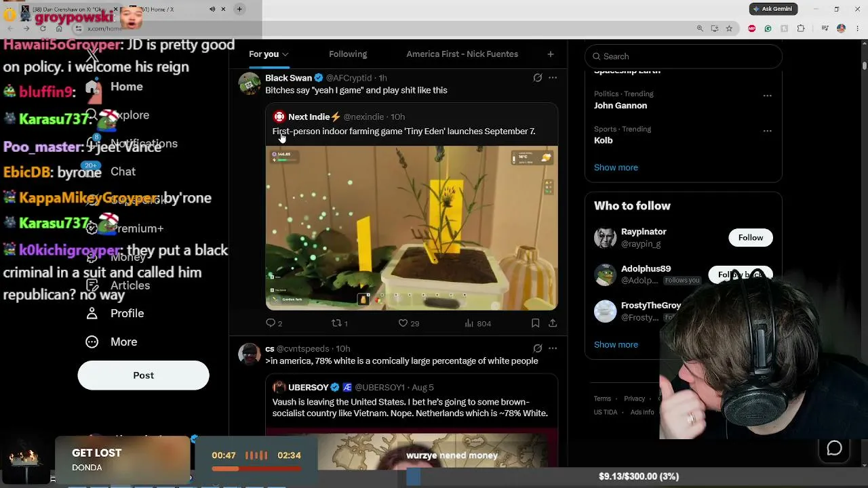
Task: Open the Terms footer link
Action: [602, 399]
